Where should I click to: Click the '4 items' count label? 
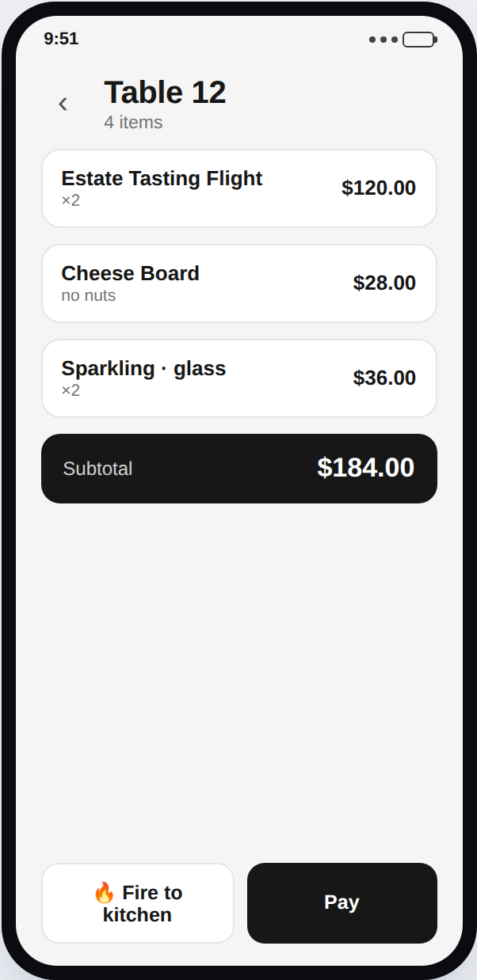133,123
